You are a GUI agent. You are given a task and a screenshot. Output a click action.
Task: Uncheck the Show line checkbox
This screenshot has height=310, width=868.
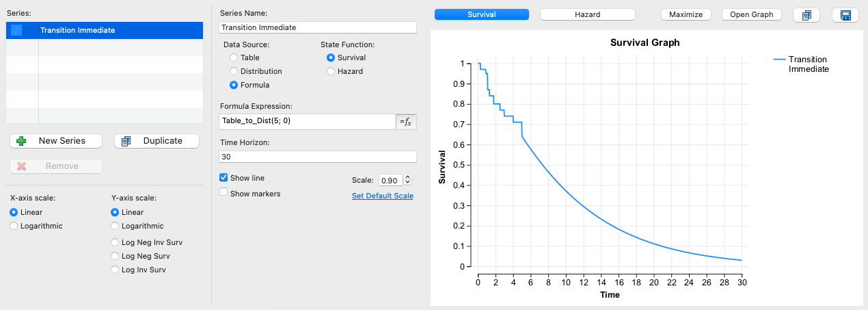223,178
